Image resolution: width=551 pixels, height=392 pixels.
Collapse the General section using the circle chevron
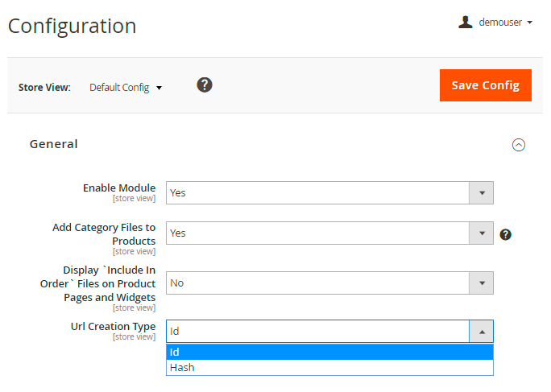pos(519,145)
